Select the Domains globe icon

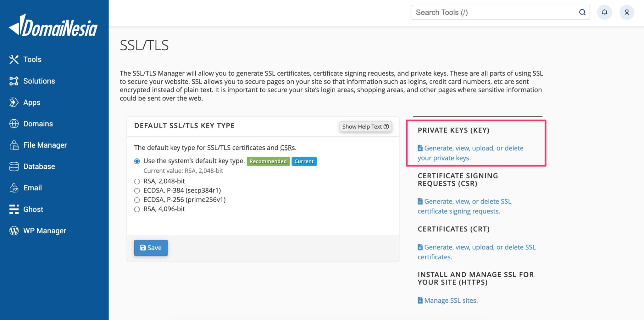tap(14, 123)
